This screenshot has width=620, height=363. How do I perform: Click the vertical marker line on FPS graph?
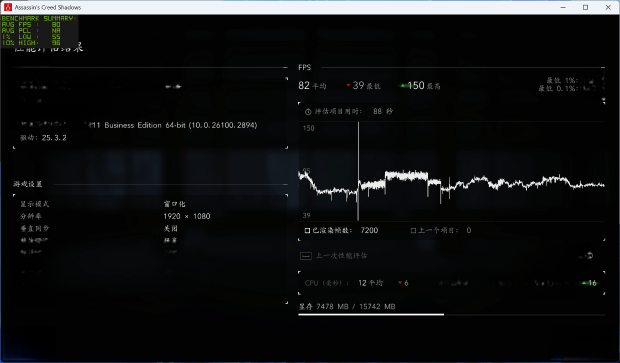pos(358,171)
